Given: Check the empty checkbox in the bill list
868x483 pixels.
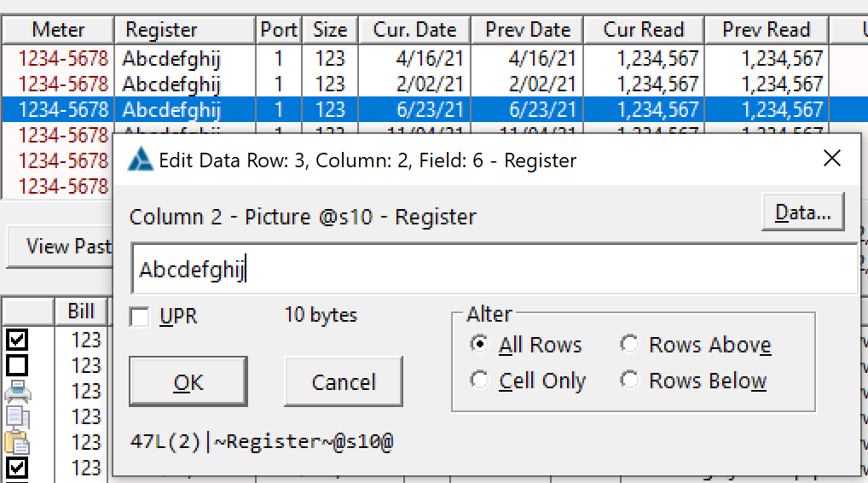Looking at the screenshot, I should [17, 366].
